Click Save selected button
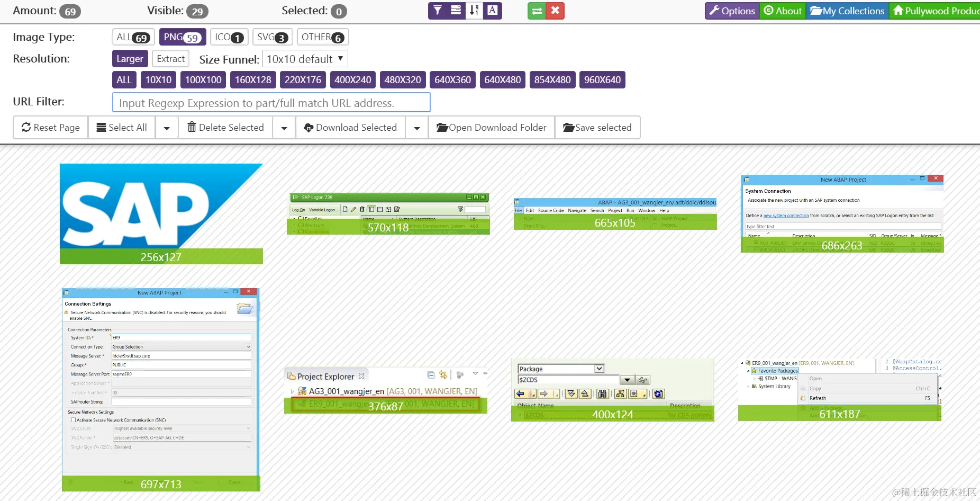 (597, 128)
